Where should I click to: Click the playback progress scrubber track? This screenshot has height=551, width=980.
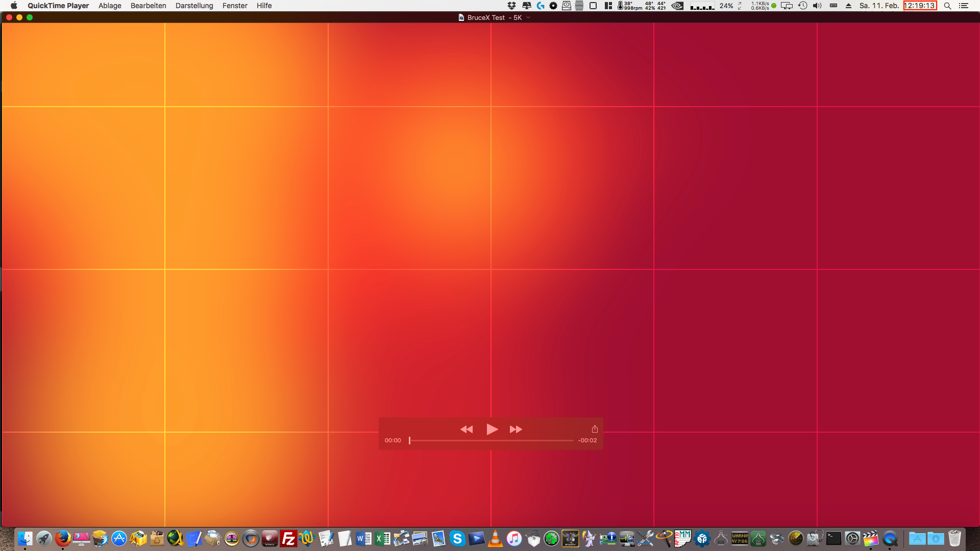click(491, 440)
